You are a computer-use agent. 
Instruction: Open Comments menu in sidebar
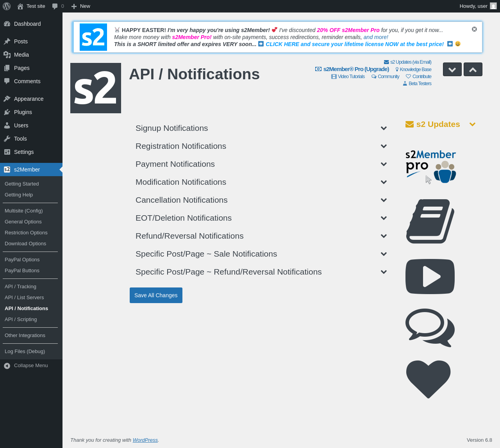coord(31,81)
